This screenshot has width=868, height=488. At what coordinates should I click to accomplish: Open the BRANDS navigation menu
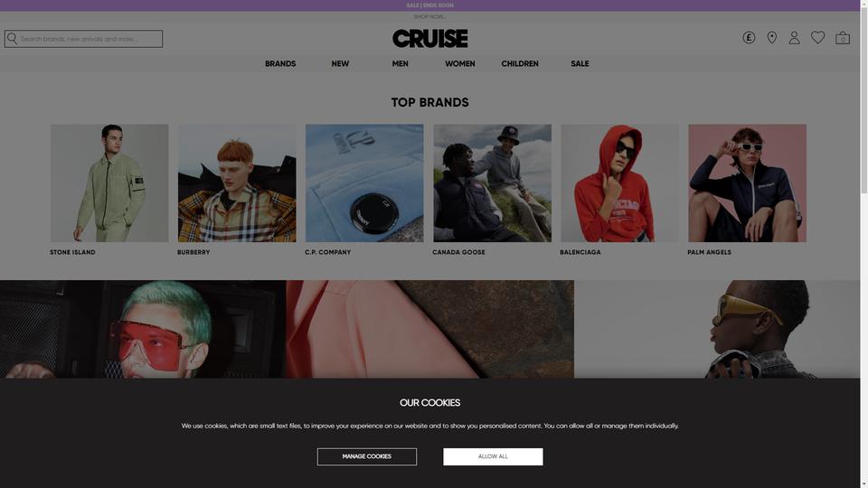[x=280, y=63]
